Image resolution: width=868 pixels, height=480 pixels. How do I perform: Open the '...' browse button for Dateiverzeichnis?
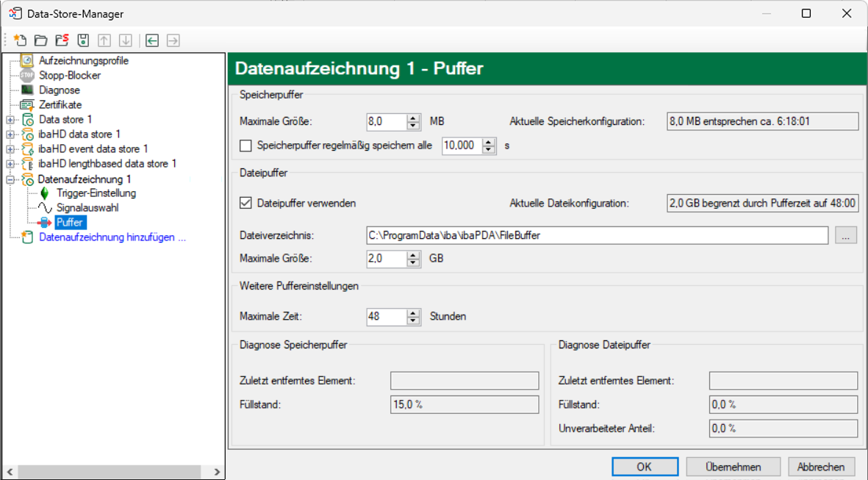(846, 235)
